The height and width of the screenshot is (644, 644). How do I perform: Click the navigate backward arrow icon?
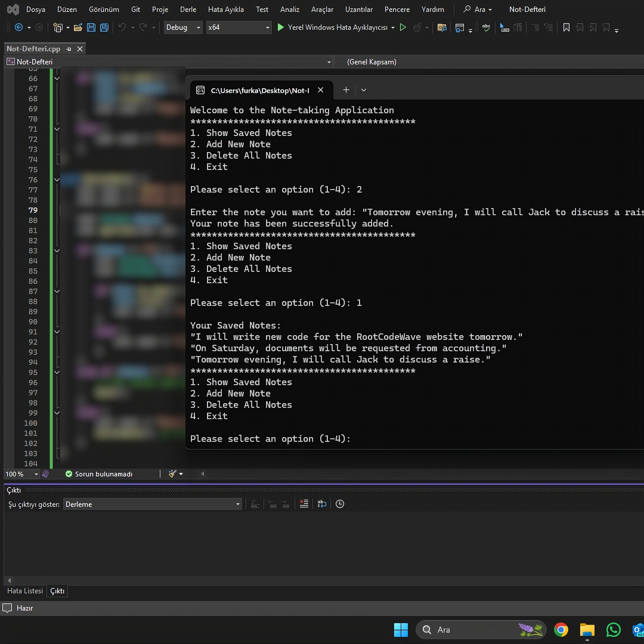tap(19, 27)
